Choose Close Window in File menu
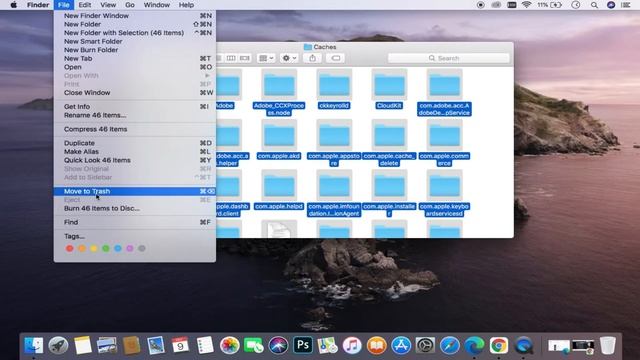Viewport: 640px width, 360px height. click(135, 93)
